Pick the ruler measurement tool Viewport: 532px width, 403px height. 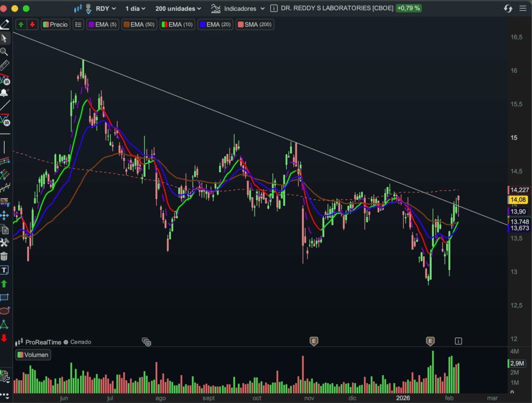[x=4, y=66]
